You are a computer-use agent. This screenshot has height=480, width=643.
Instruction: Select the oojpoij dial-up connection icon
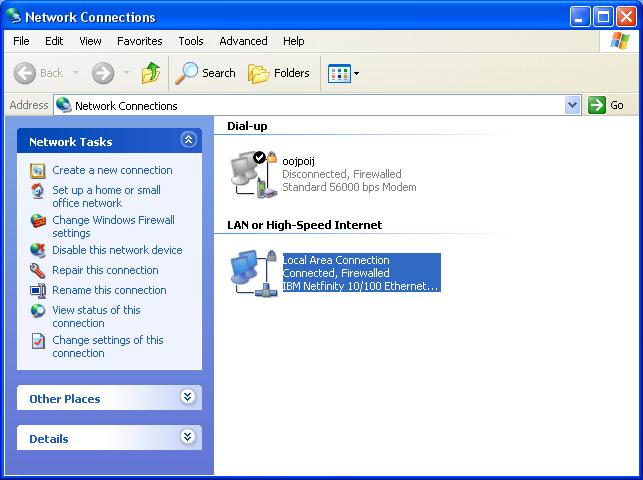[253, 175]
